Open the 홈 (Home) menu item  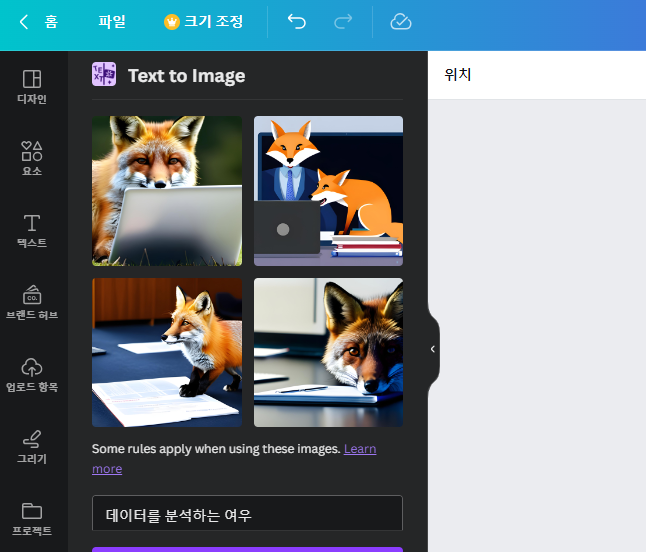[51, 21]
